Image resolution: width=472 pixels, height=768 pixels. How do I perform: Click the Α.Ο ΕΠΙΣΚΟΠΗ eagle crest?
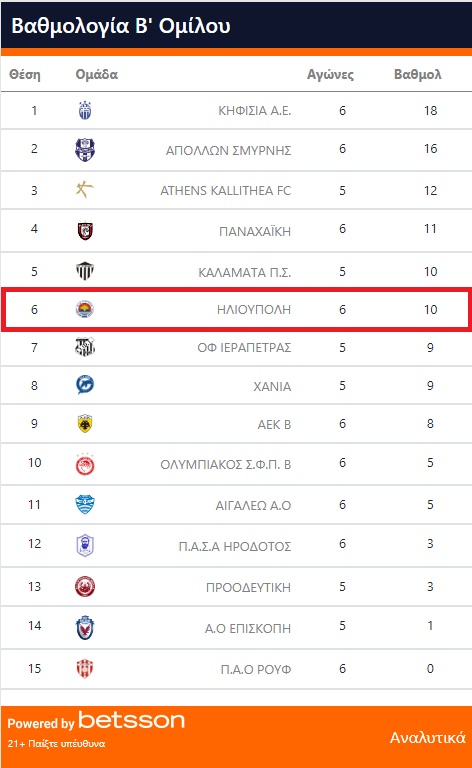click(85, 627)
